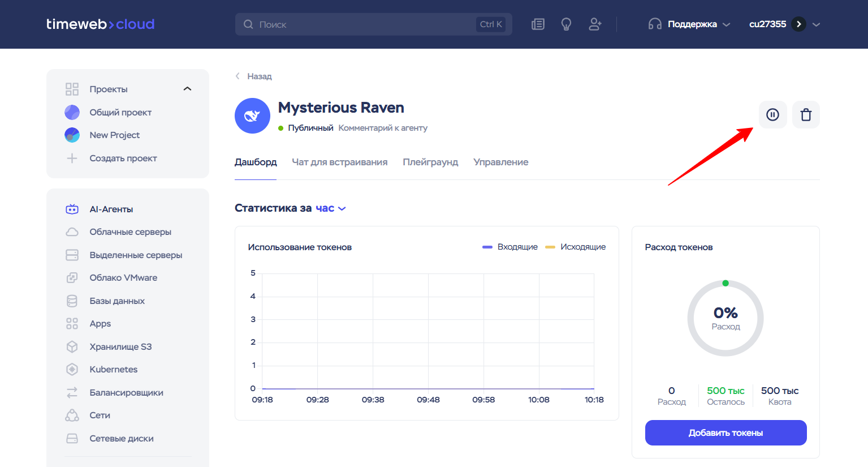The image size is (868, 467).
Task: Click the add user icon in header
Action: click(x=595, y=24)
